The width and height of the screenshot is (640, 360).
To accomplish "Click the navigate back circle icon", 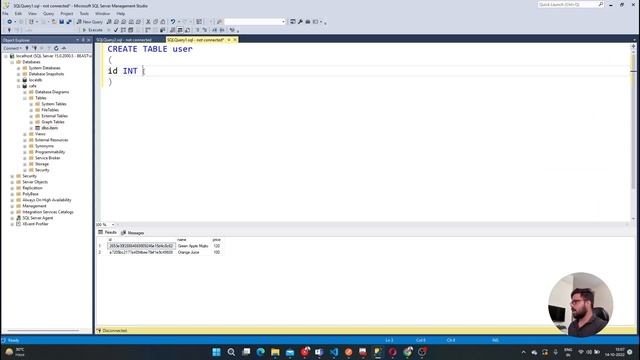I will (x=9, y=22).
